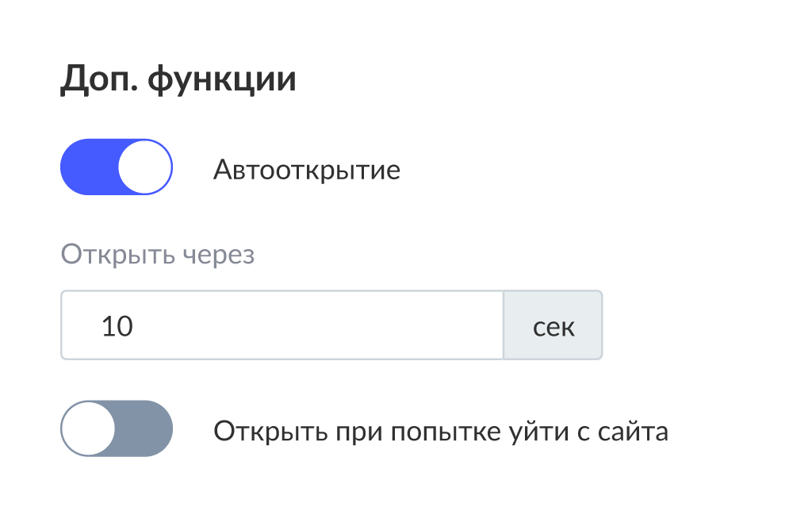Click the Открыть при попытке уйти с сайта label
Screen dimensions: 812x507
[x=441, y=432]
